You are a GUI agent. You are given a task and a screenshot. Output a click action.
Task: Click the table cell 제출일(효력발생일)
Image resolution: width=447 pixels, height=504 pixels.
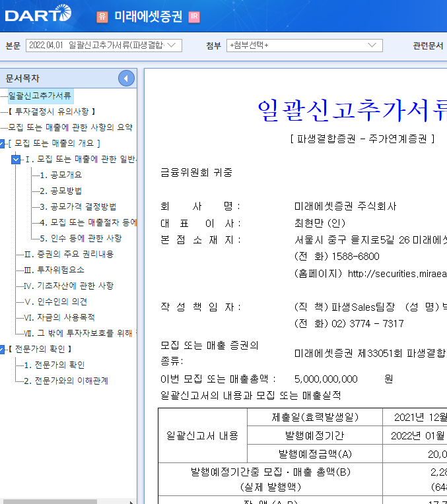pyautogui.click(x=315, y=417)
